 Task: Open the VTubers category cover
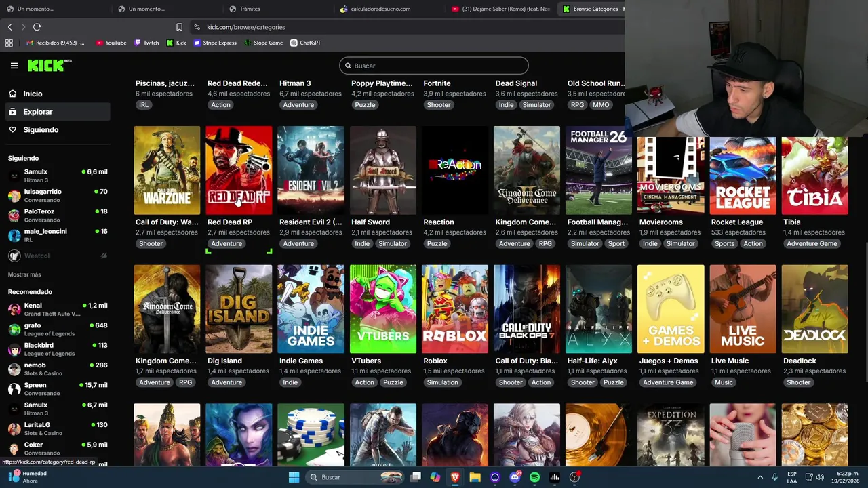click(x=383, y=309)
